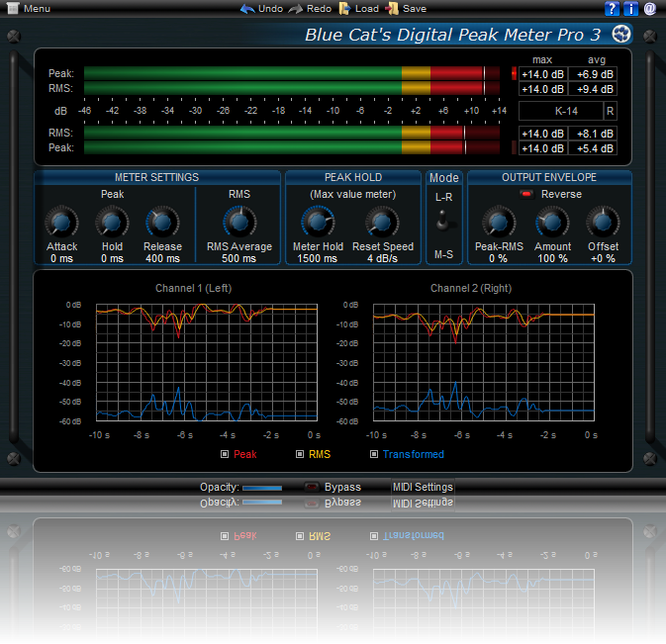The width and height of the screenshot is (666, 644).
Task: Open the info 'i' icon
Action: coord(630,9)
